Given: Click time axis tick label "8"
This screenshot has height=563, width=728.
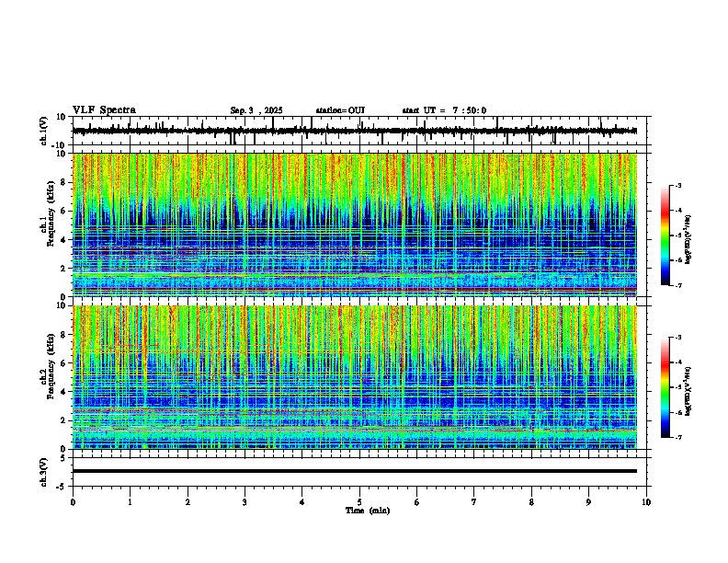Looking at the screenshot, I should click(531, 502).
